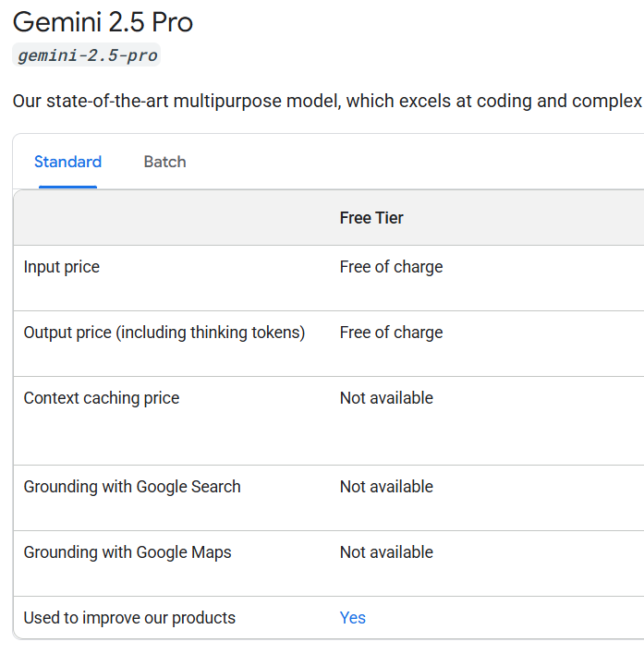Screen dimensions: 644x654
Task: Click Used to improve our products label
Action: tap(129, 618)
